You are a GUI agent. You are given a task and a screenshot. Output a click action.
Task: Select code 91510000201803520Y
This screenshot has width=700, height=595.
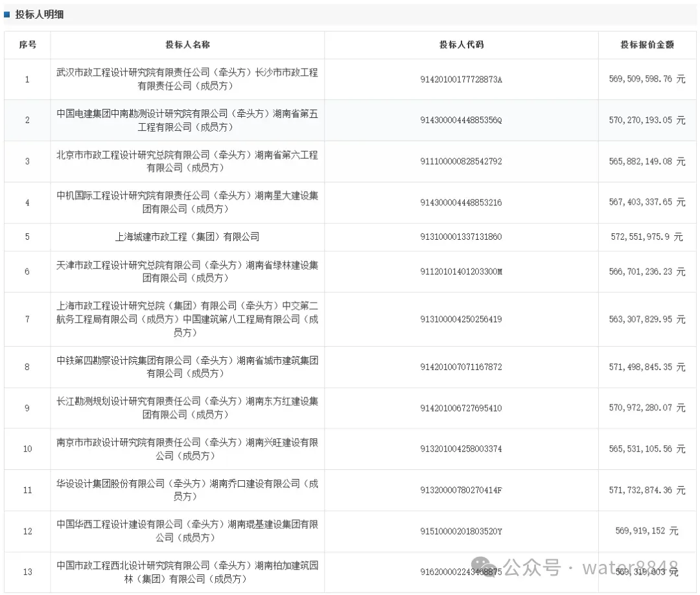pyautogui.click(x=461, y=531)
